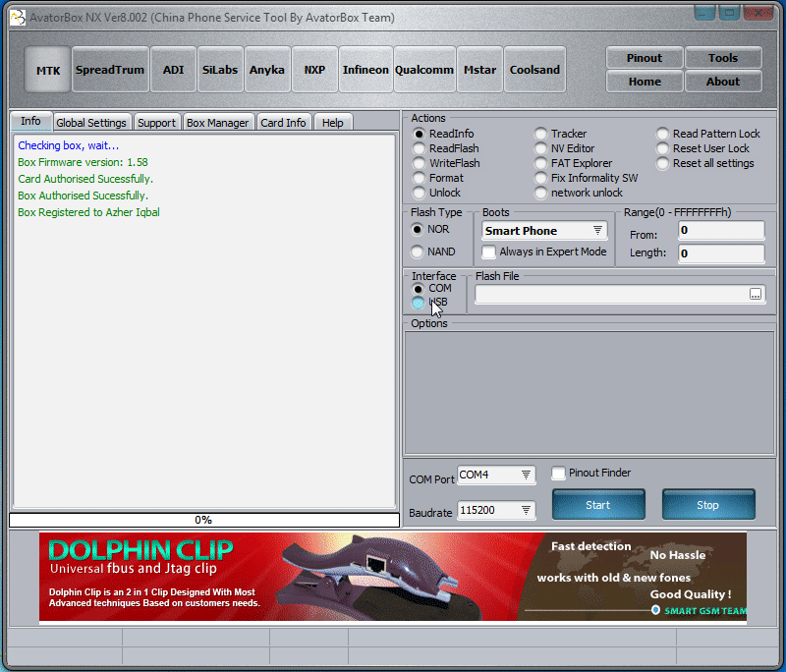The image size is (786, 672).
Task: Click 'Checking box, wait...' log line
Action: (68, 145)
